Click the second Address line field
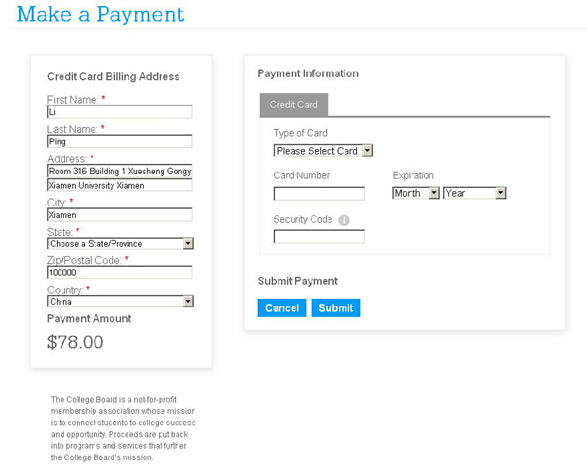The width and height of the screenshot is (587, 473). pyautogui.click(x=120, y=185)
